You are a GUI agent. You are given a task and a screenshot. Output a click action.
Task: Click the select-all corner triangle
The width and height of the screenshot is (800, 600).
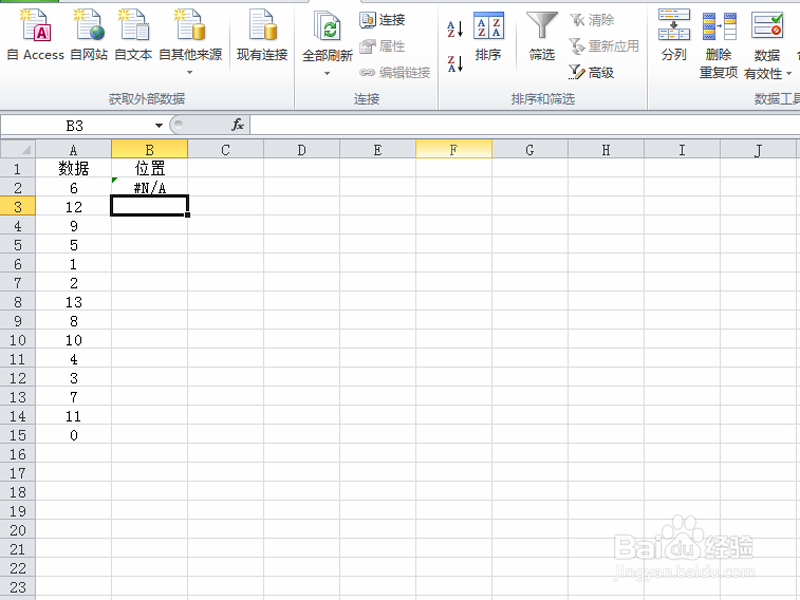[18, 149]
